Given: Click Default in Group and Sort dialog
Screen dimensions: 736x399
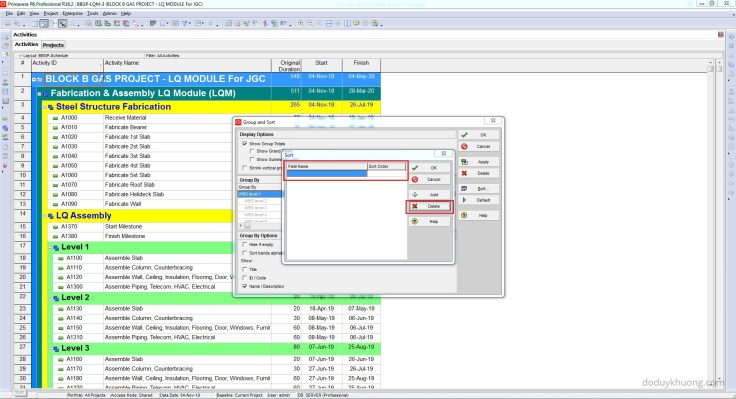Looking at the screenshot, I should tap(479, 200).
